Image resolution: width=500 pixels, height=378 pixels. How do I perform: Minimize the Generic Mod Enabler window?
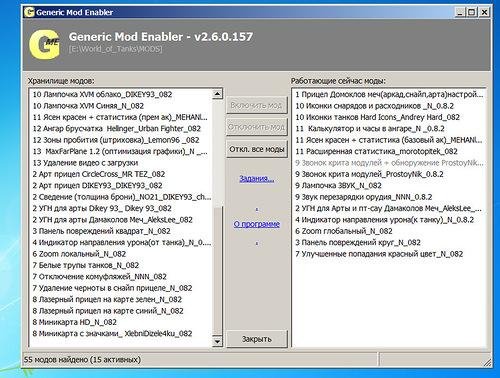coord(460,12)
